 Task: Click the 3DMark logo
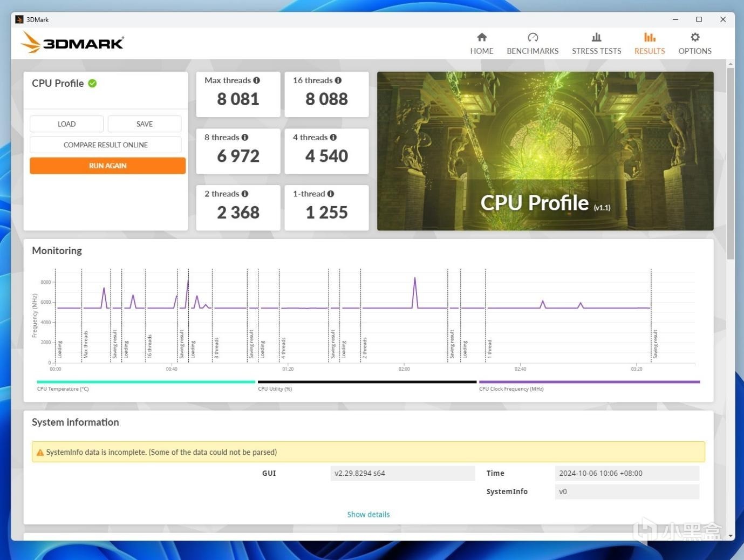72,42
